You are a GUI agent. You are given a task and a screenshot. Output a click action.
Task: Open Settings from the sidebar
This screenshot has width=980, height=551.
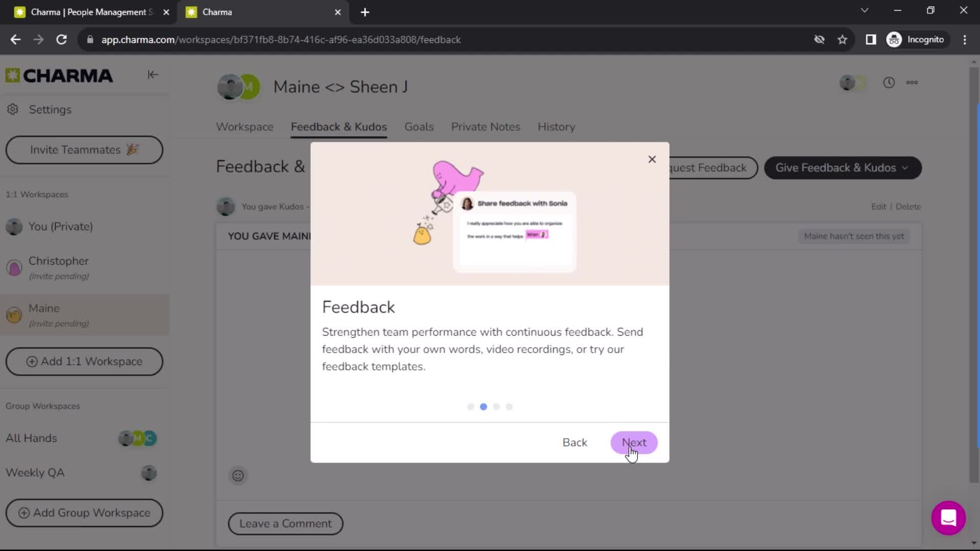click(x=50, y=110)
